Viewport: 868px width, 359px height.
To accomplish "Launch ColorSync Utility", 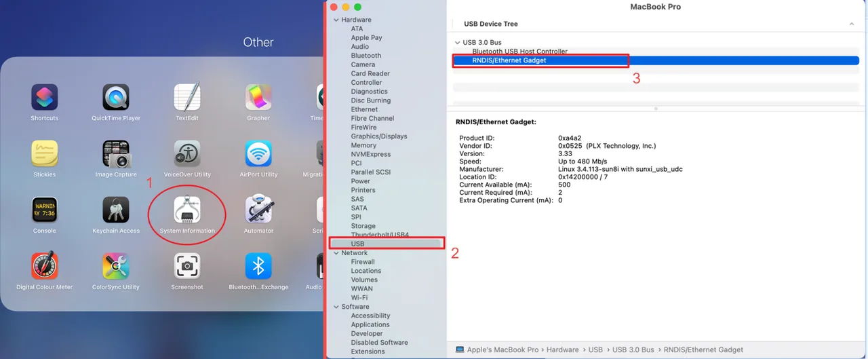I will pyautogui.click(x=116, y=266).
